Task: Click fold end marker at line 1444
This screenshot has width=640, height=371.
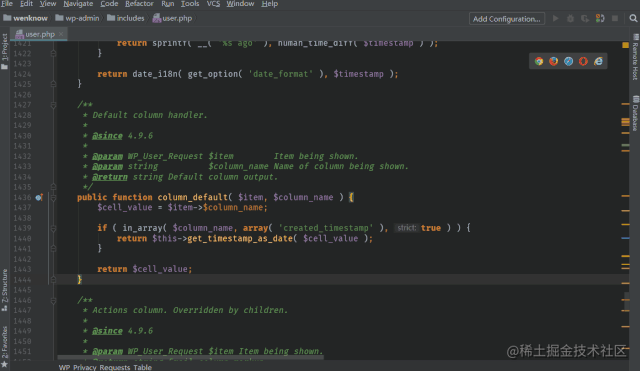Action: pos(53,280)
